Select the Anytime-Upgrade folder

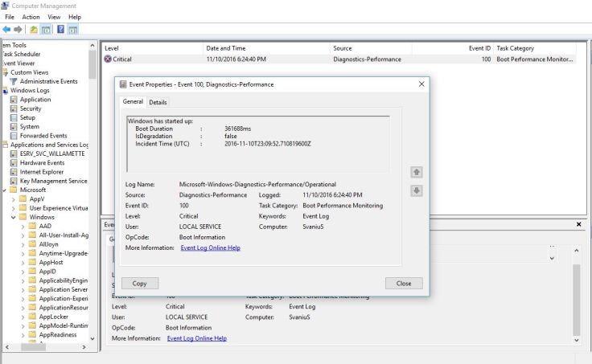point(64,253)
